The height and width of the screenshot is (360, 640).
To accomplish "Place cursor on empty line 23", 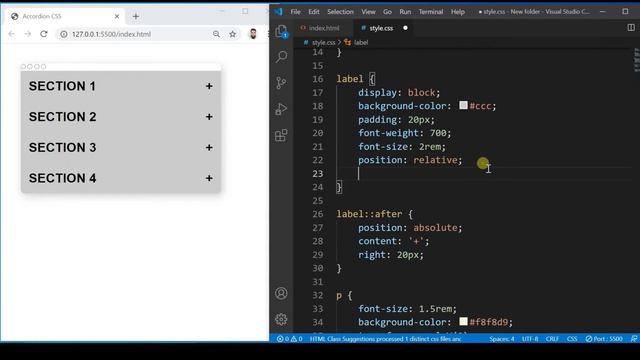I will 484,173.
